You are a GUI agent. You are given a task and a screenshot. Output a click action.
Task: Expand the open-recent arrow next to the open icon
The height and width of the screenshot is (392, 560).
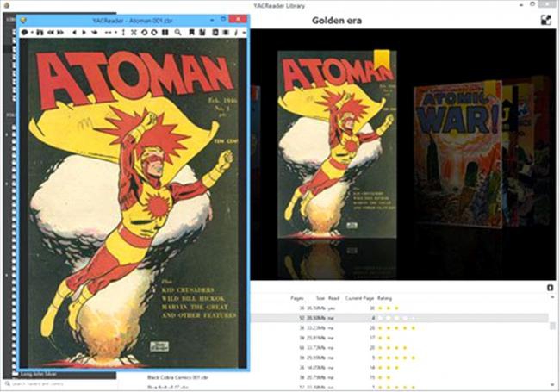(31, 33)
